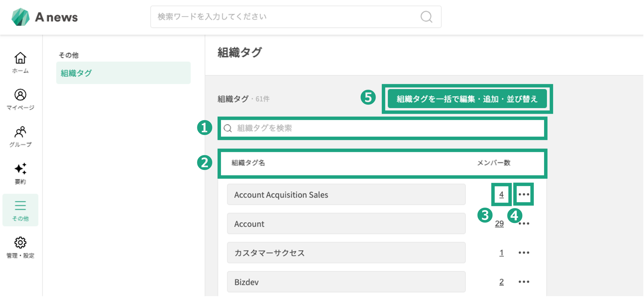This screenshot has width=644, height=297.
Task: Open マイページ from the sidebar
Action: (x=20, y=95)
